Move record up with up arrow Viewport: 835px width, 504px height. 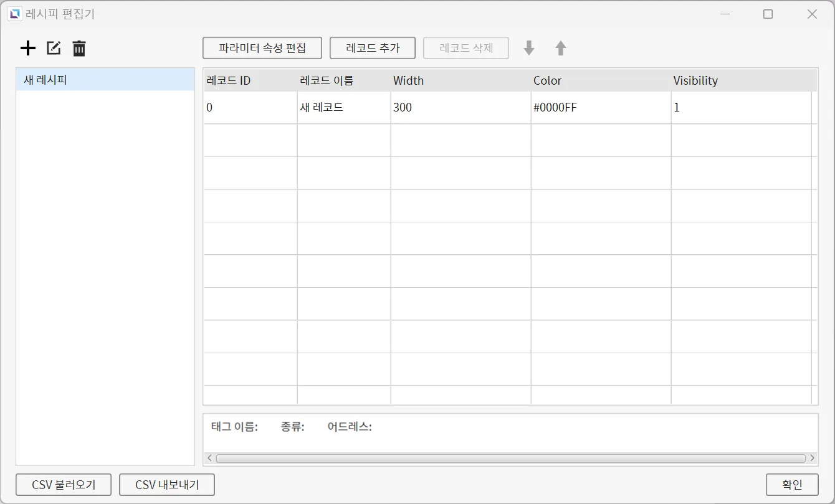(x=561, y=48)
